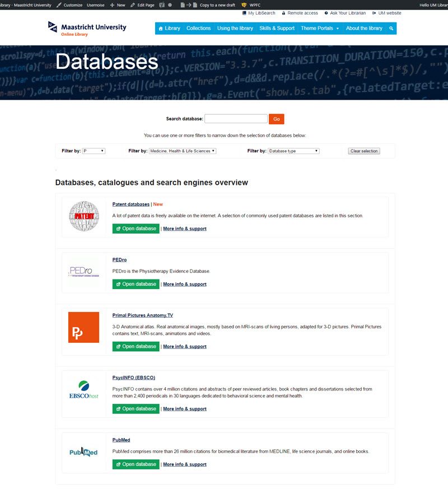Click the orange Go button
The image size is (448, 489).
pyautogui.click(x=277, y=119)
